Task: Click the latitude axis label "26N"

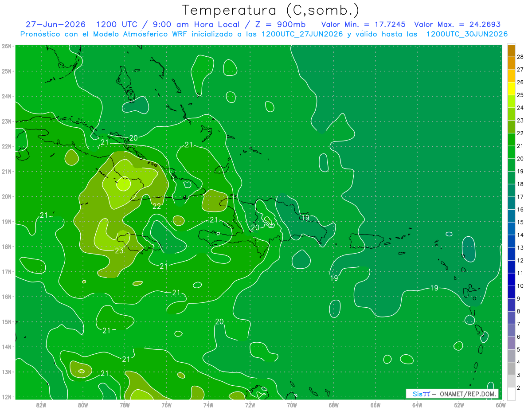Action: [x=7, y=46]
